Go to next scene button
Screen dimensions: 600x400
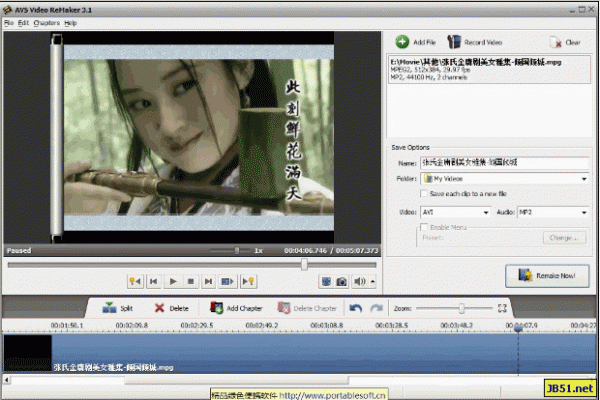pos(227,281)
